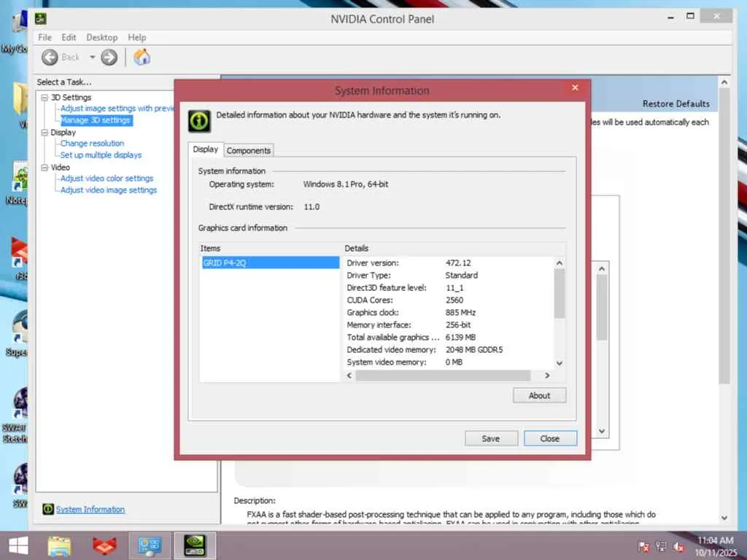Click details list scroll up arrow
The width and height of the screenshot is (747, 560).
coord(560,262)
